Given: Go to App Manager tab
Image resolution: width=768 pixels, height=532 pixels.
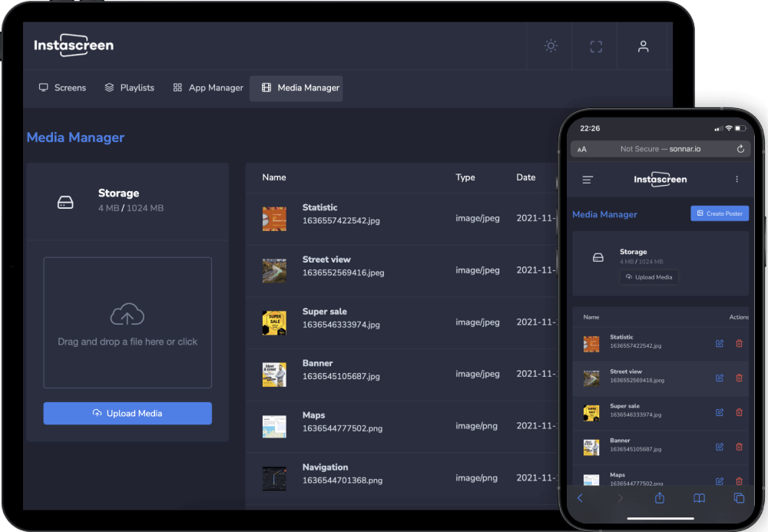Looking at the screenshot, I should pyautogui.click(x=208, y=88).
